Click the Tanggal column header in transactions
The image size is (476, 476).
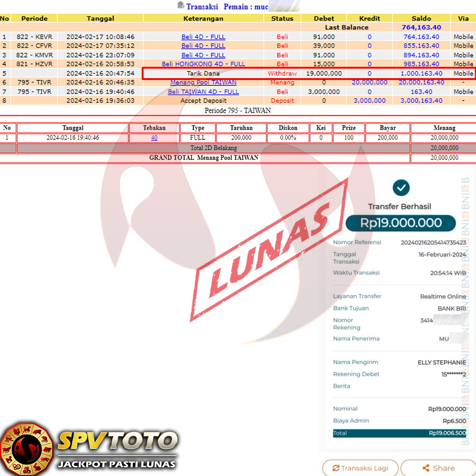pyautogui.click(x=100, y=19)
